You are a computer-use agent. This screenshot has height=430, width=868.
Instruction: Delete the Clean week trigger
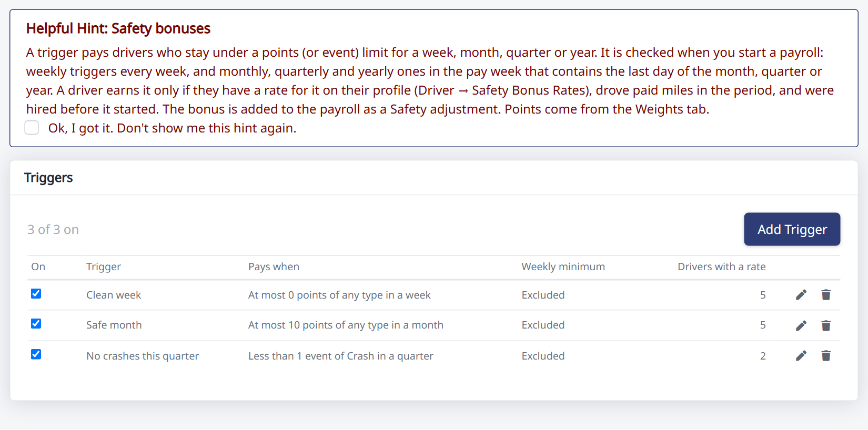[826, 295]
